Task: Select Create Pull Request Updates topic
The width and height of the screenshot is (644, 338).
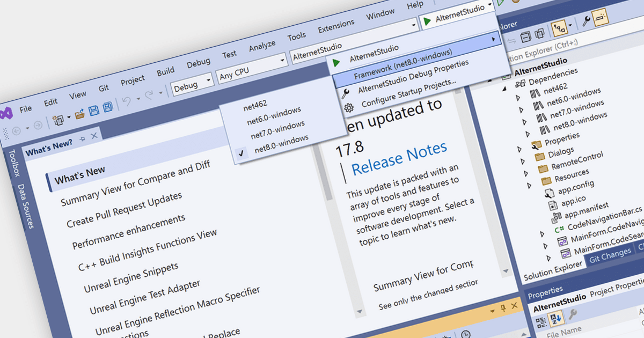Action: click(124, 209)
